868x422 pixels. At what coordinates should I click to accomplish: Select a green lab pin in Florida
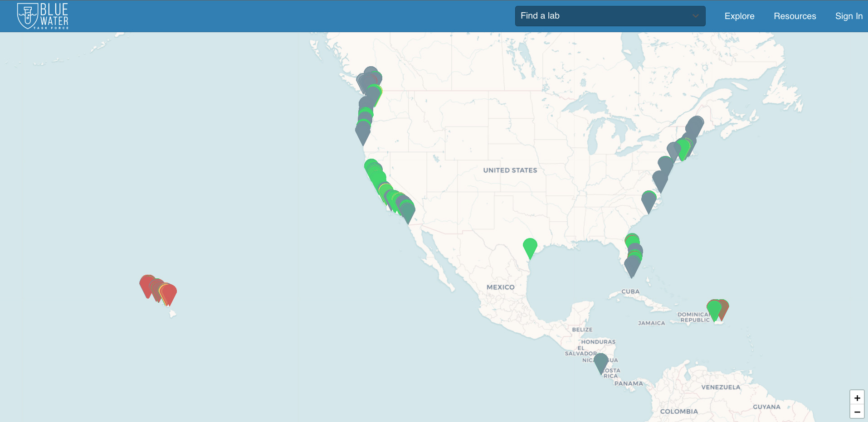click(632, 239)
